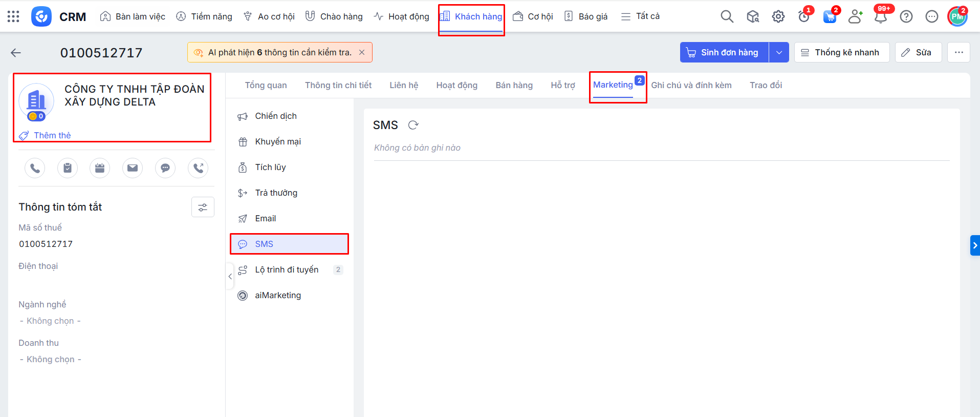Click the outgoing call icon with arrow

pos(198,168)
